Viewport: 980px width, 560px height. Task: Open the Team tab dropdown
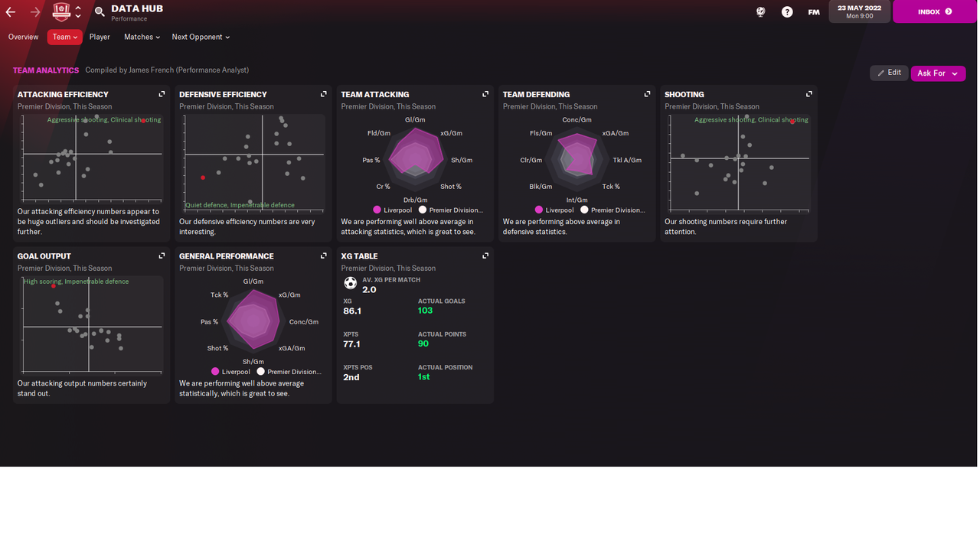pos(65,37)
